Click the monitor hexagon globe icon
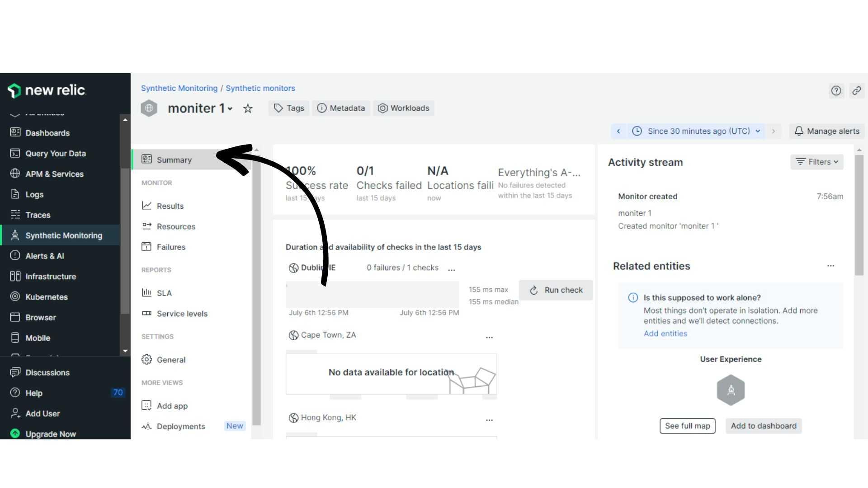Image resolution: width=868 pixels, height=488 pixels. pos(149,108)
